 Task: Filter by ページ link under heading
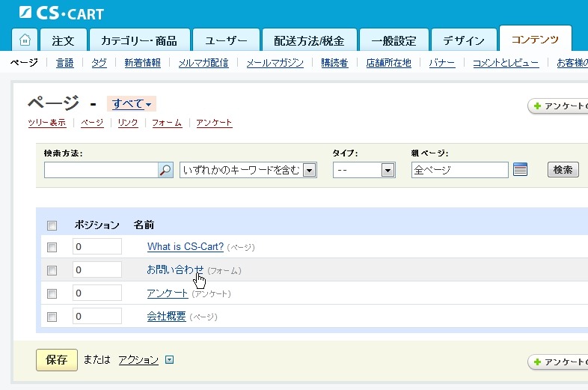point(92,123)
